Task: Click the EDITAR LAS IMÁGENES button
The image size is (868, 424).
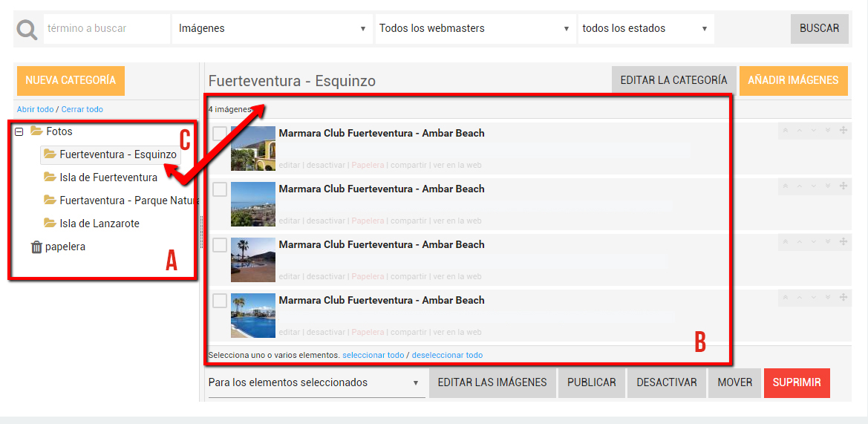Action: pos(492,383)
